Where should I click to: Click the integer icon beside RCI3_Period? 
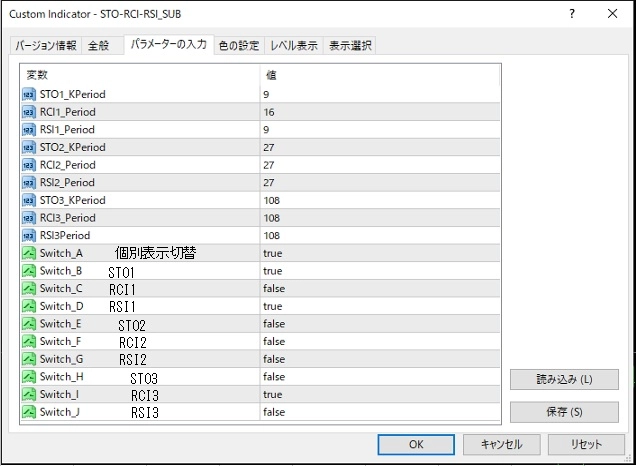point(29,218)
